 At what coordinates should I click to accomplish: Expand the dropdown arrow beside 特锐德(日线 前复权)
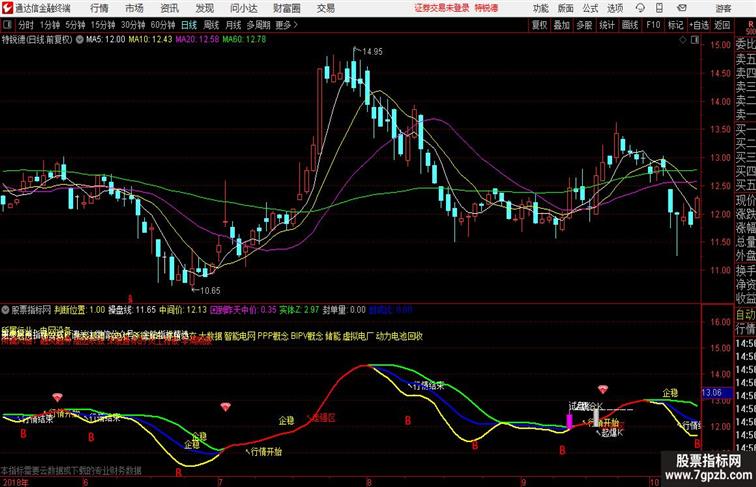pos(80,40)
